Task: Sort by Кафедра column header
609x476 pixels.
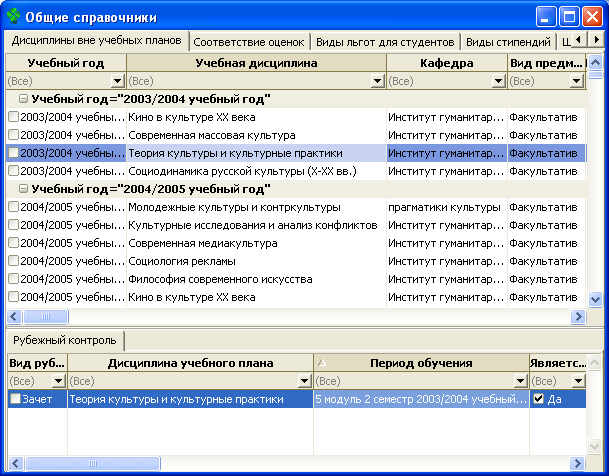Action: pyautogui.click(x=447, y=63)
